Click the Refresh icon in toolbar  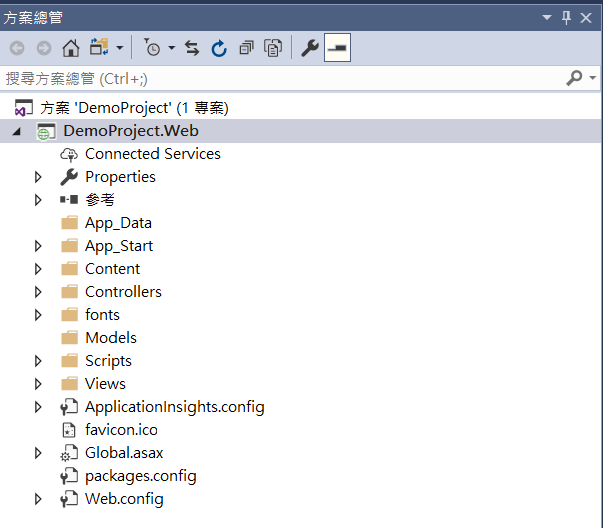pyautogui.click(x=219, y=48)
